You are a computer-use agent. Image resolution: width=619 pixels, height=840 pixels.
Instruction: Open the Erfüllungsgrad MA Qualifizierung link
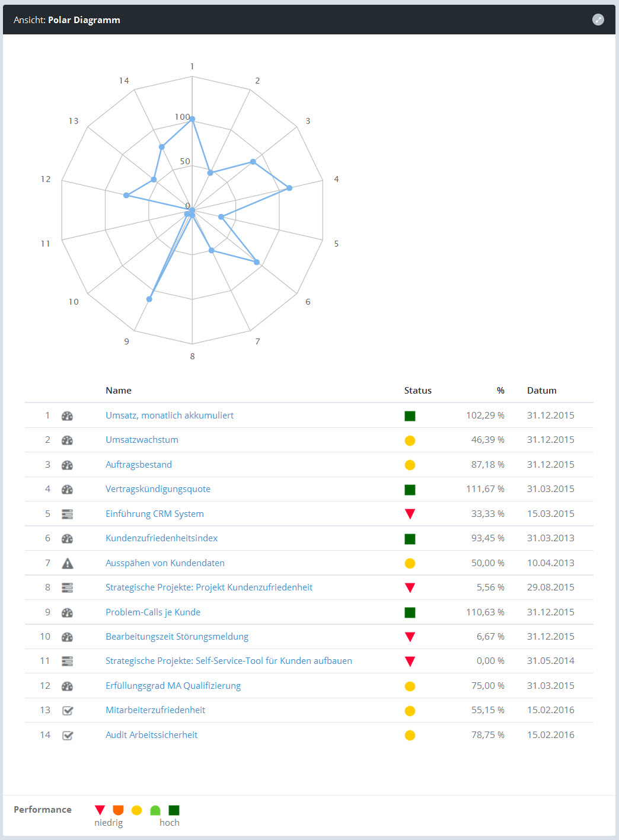click(173, 686)
